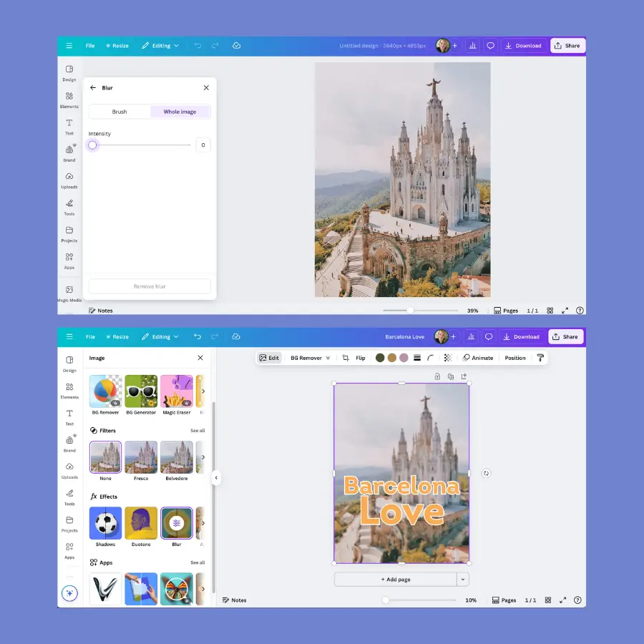Screen dimensions: 644x644
Task: Open Tools sidebar item in bottom window
Action: coord(69,497)
